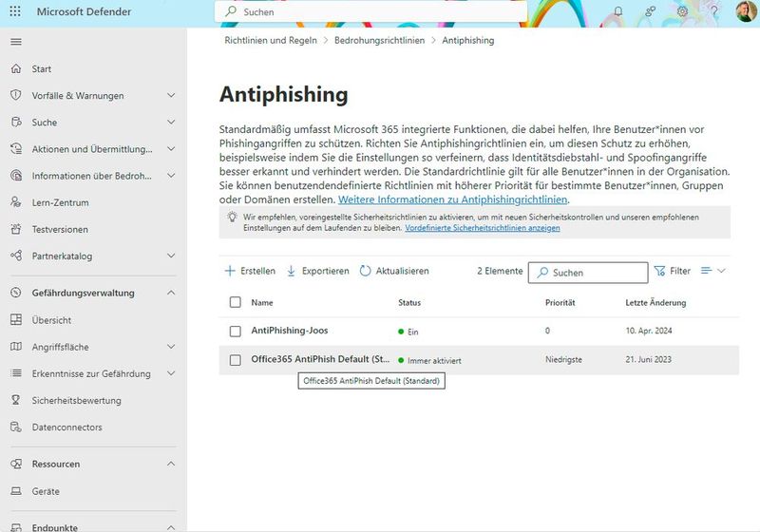Focus the top Suchen search bar
This screenshot has width=760, height=532.
pyautogui.click(x=370, y=11)
